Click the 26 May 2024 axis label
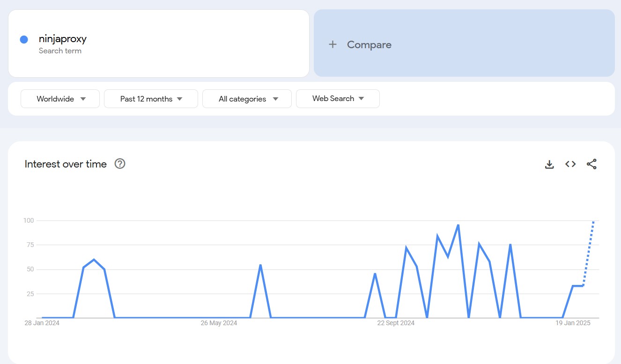Screen dimensions: 621x364 pyautogui.click(x=219, y=323)
